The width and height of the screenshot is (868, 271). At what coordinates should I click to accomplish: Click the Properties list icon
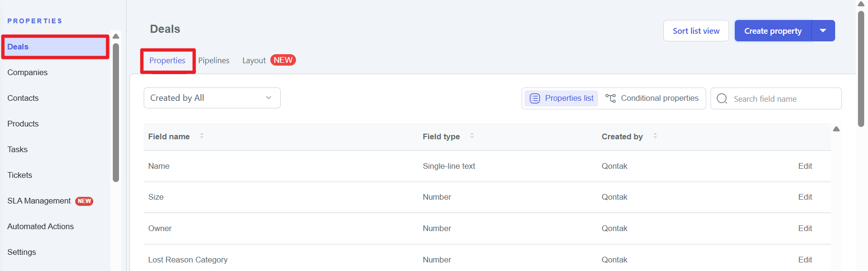pos(535,98)
